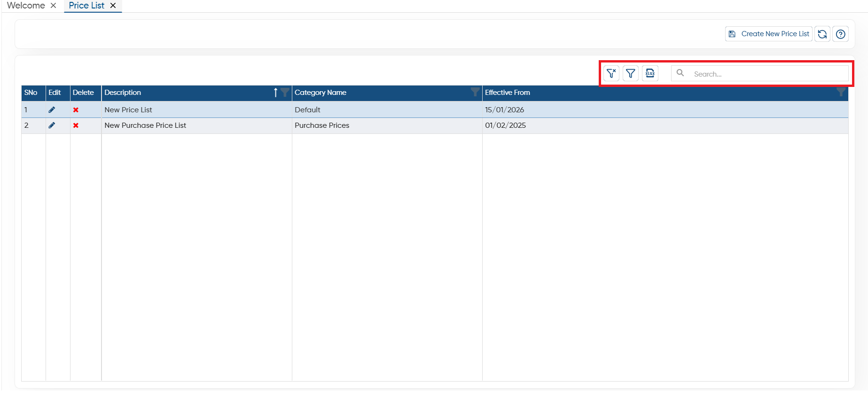Image resolution: width=868 pixels, height=398 pixels.
Task: Open the filter funnel icon beside clear-filter
Action: click(x=631, y=73)
